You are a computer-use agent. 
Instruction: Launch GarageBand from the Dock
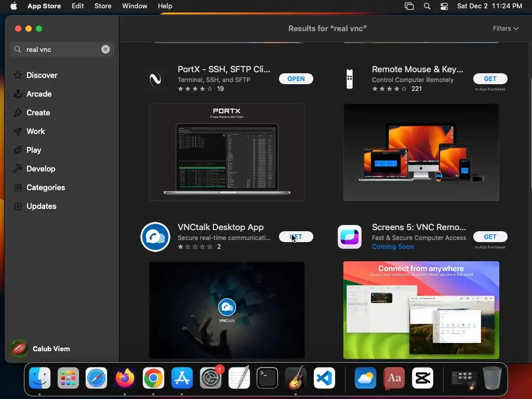[296, 378]
